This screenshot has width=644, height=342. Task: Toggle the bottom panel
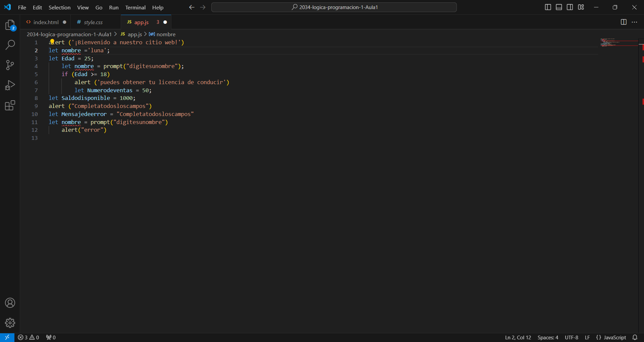coord(559,7)
